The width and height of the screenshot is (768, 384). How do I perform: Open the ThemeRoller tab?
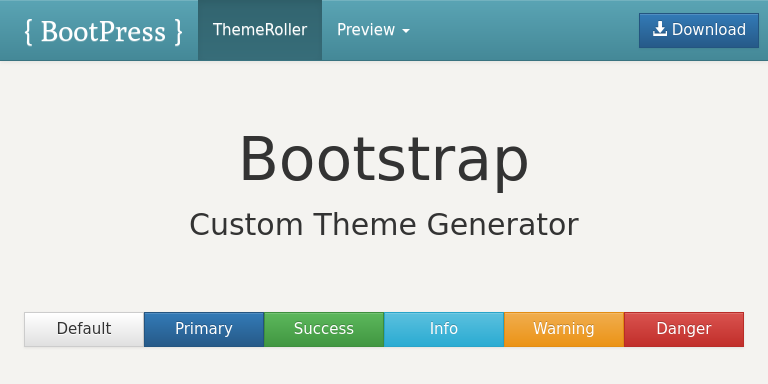[x=260, y=30]
